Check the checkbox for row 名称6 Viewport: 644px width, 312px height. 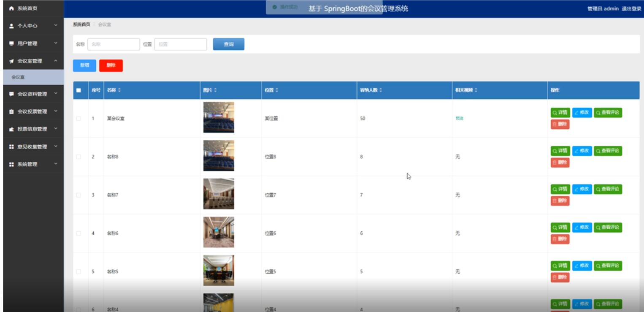click(x=78, y=233)
